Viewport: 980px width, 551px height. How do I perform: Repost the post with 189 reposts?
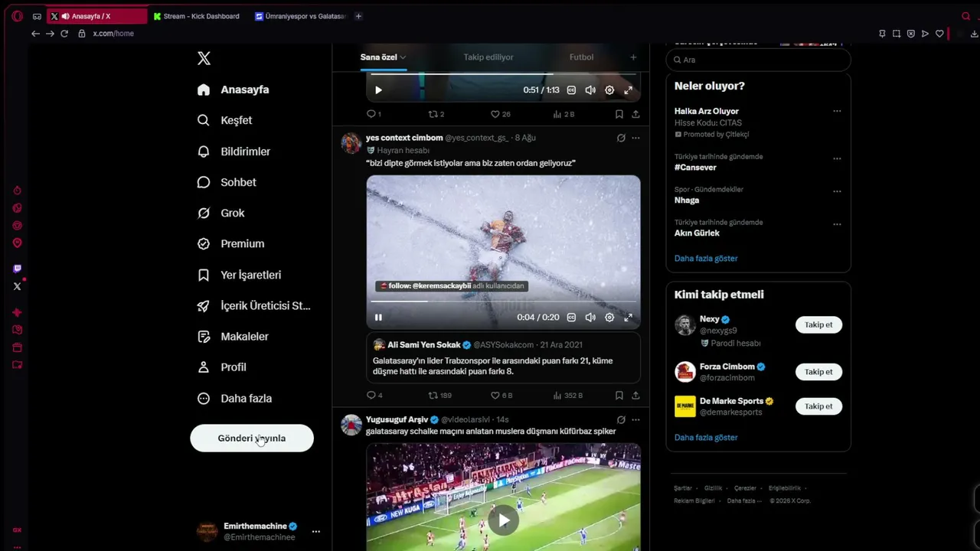click(439, 396)
